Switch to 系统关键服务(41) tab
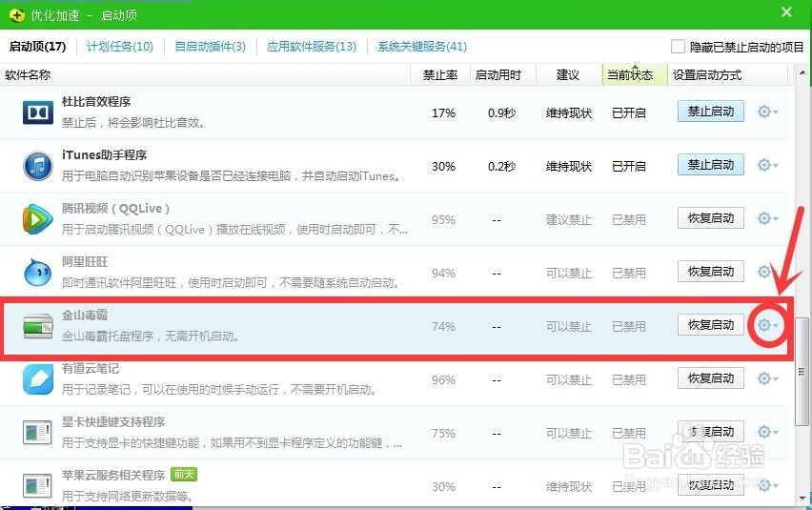The height and width of the screenshot is (510, 812). [x=422, y=47]
